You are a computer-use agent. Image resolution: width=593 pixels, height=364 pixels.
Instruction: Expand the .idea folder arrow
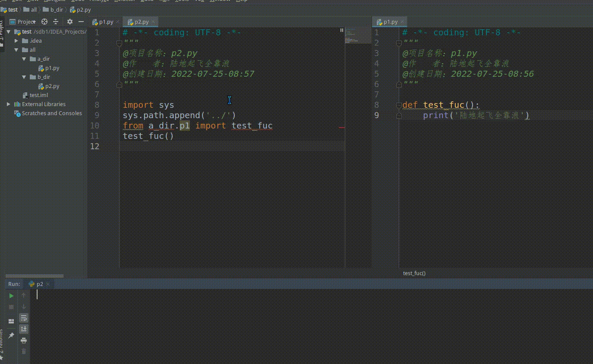coord(16,41)
